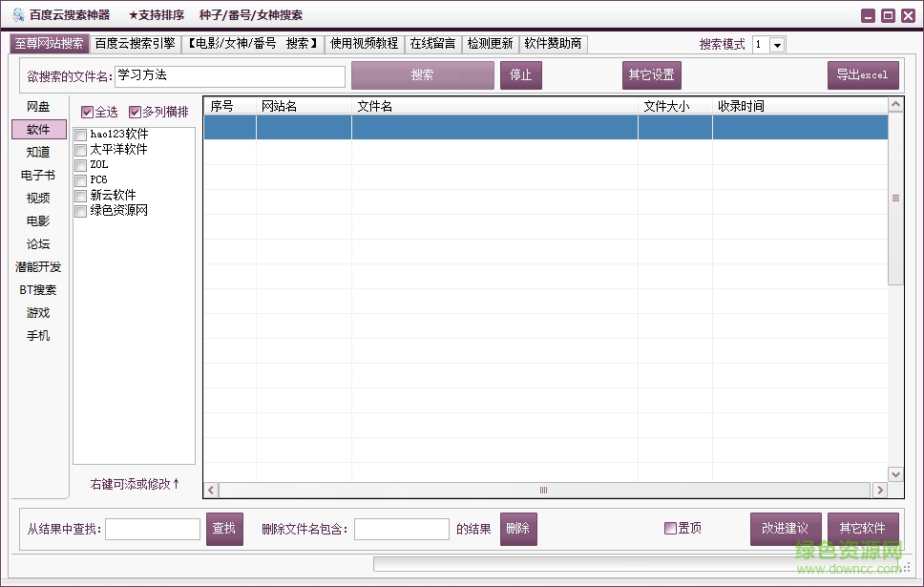Check the hao123软件 site checkbox
This screenshot has height=587, width=924.
[x=80, y=134]
